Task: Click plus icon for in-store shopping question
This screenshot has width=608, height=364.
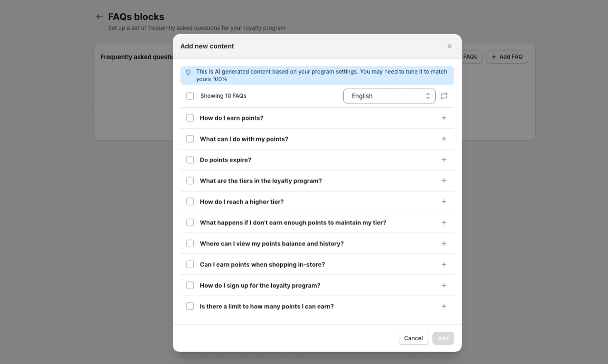Action: point(444,264)
